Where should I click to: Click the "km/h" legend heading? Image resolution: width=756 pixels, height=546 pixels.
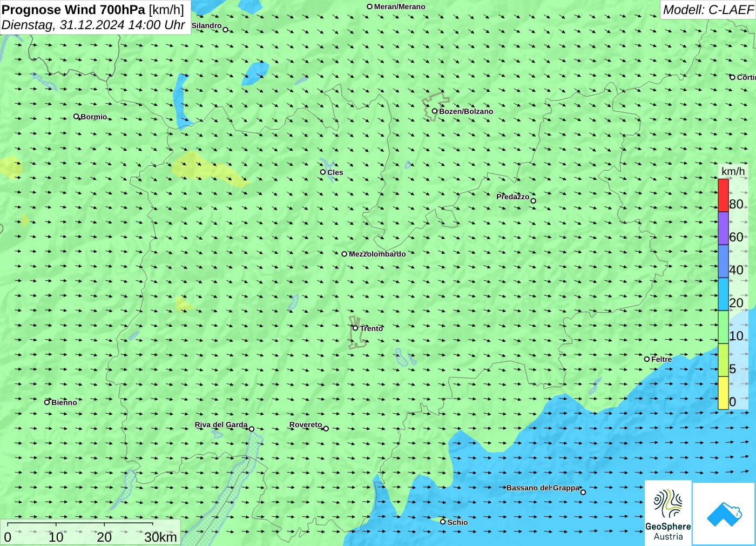click(733, 171)
